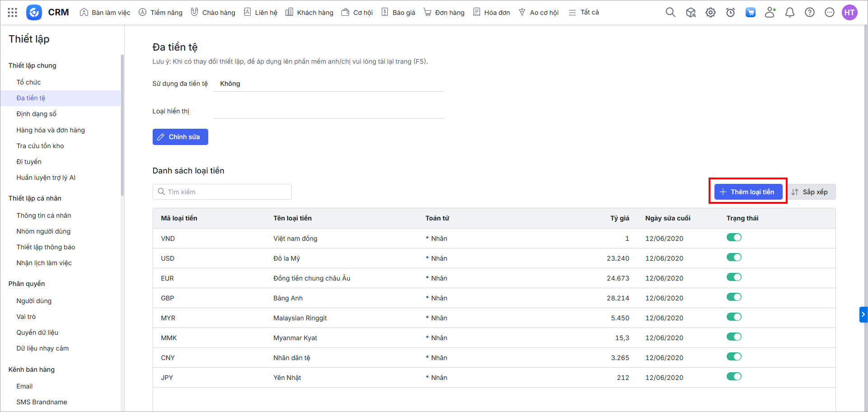Click the Chỉnh sửa button
This screenshot has width=868, height=412.
click(180, 137)
